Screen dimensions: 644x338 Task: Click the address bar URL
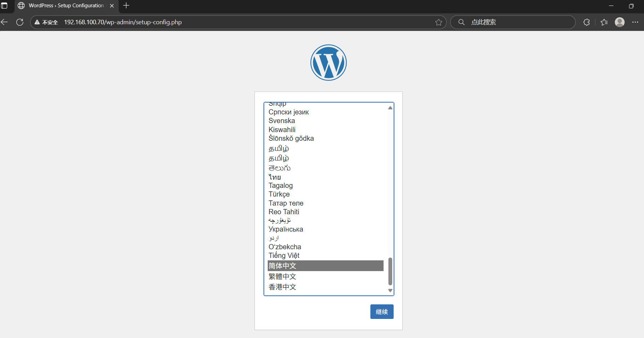123,22
